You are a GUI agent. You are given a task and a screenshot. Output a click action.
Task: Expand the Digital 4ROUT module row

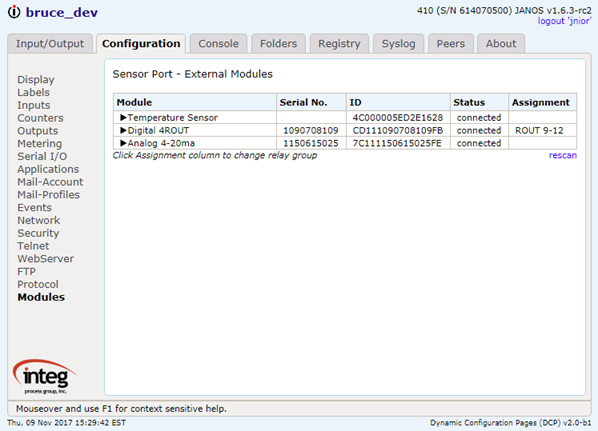(x=123, y=130)
